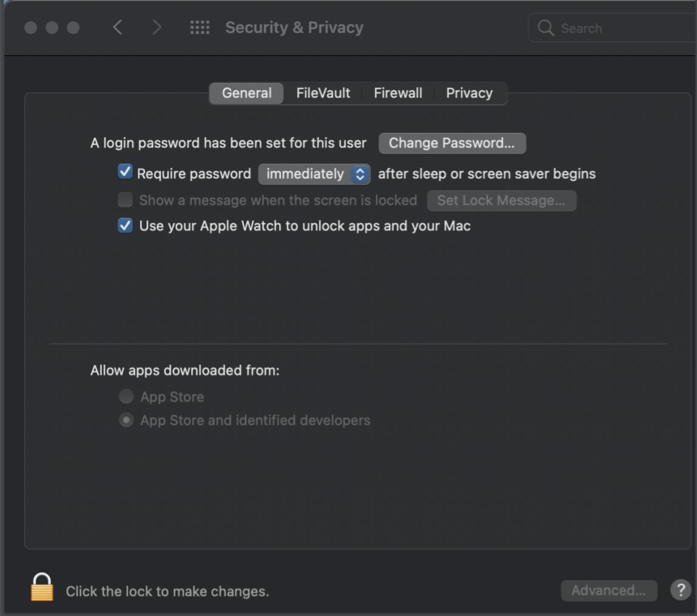697x616 pixels.
Task: Go forward with the right chevron arrow
Action: click(x=157, y=28)
